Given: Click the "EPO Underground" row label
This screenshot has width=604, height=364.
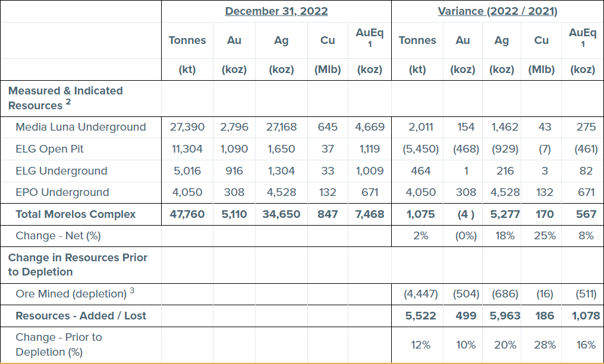Looking at the screenshot, I should tap(62, 192).
